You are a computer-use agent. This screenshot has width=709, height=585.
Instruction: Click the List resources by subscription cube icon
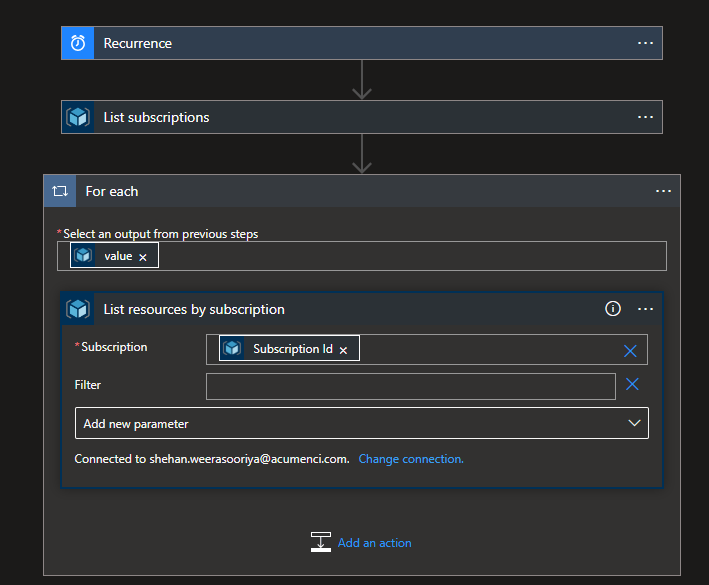coord(78,309)
